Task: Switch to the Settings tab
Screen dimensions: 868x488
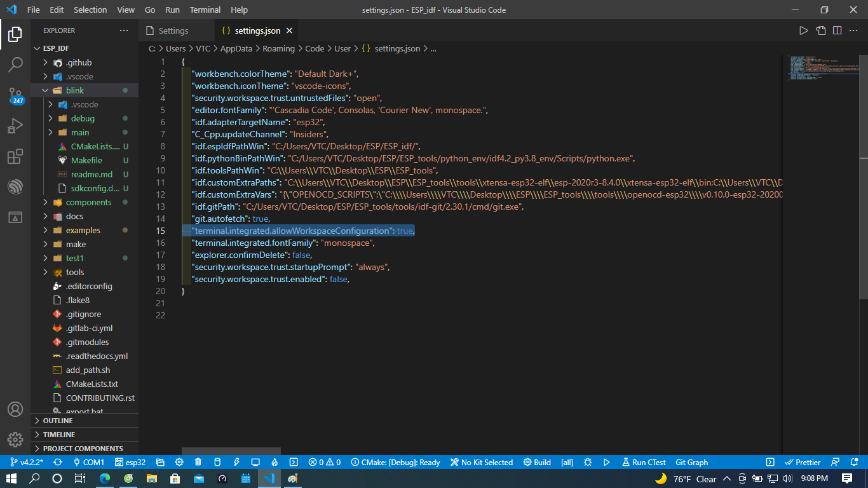Action: click(x=173, y=30)
